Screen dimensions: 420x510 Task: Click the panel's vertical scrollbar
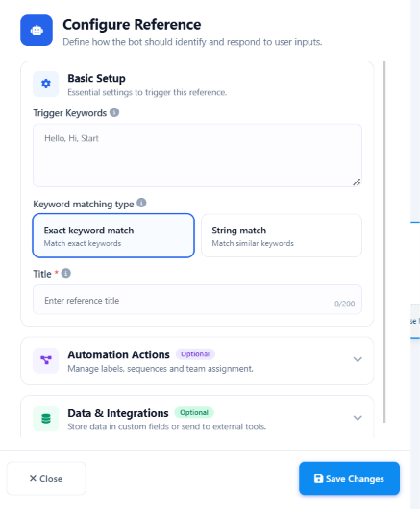coord(384,242)
